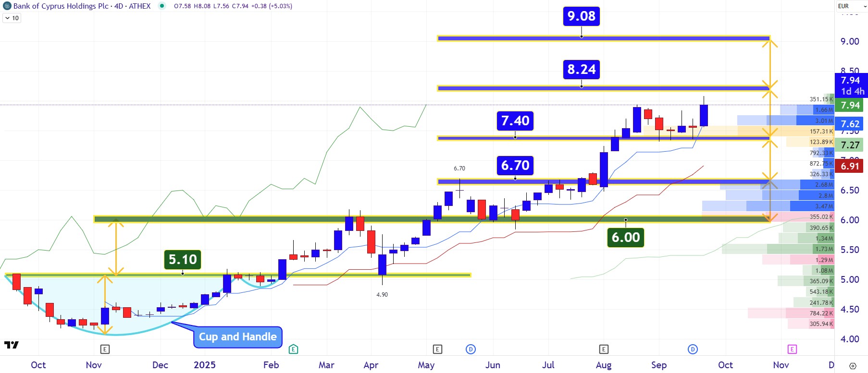Click the earnings marker near November 2024
868x373 pixels.
point(105,349)
